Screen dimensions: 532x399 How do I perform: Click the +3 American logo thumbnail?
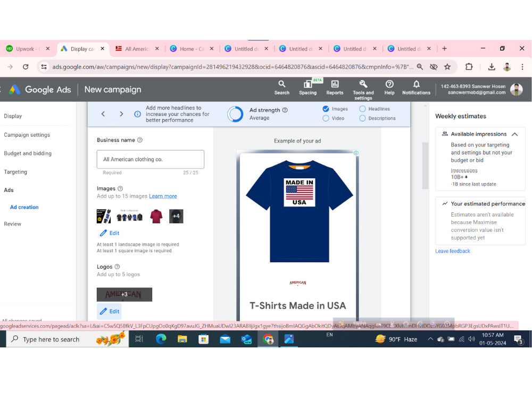(124, 295)
